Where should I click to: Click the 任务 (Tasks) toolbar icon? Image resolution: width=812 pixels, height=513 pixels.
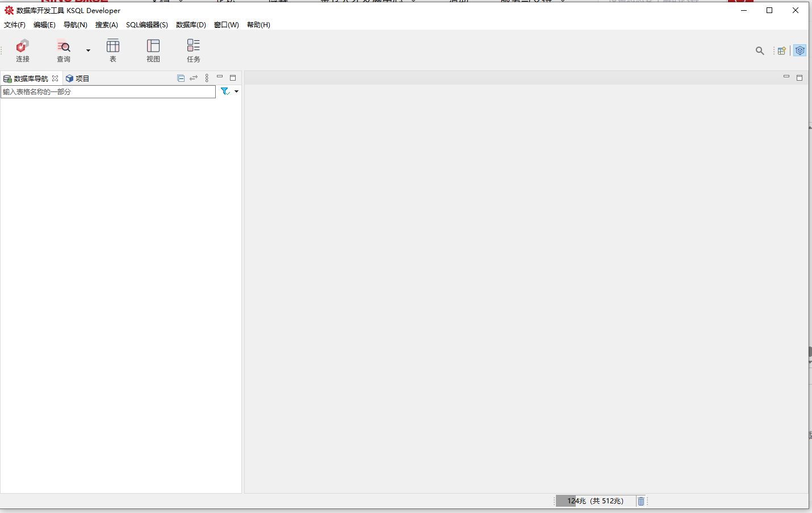[194, 50]
